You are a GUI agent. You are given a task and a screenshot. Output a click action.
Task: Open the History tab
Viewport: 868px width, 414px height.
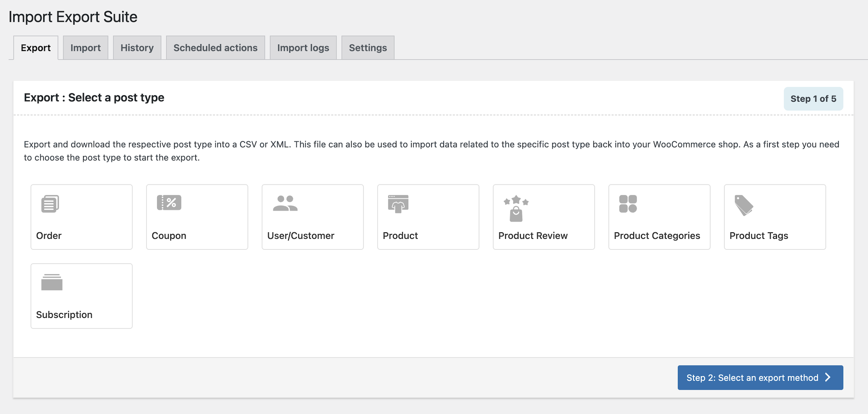137,48
